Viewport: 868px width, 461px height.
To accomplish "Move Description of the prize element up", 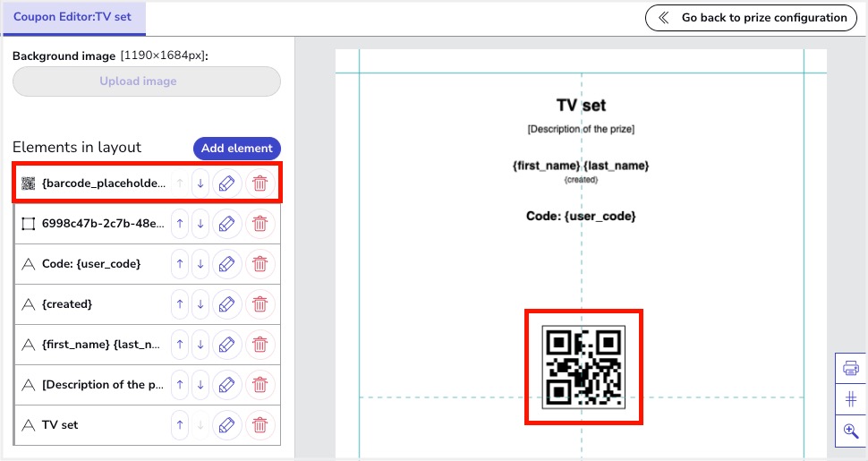I will (180, 385).
